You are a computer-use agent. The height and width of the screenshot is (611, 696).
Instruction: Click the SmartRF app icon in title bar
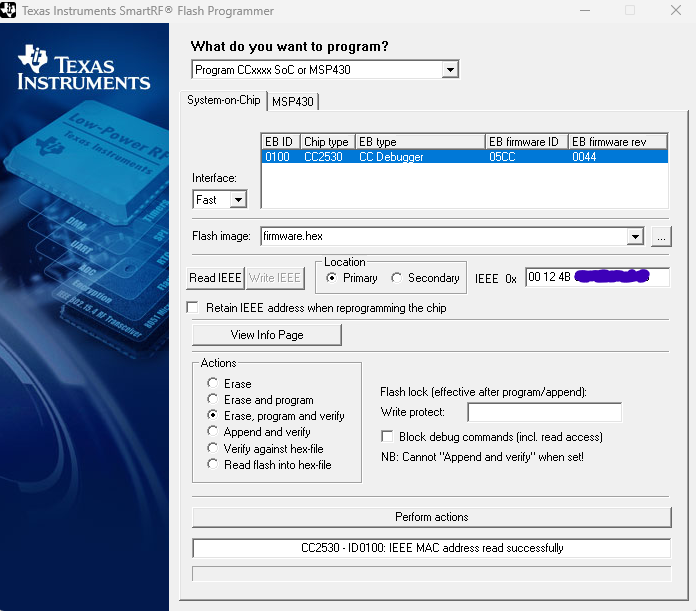[8, 10]
